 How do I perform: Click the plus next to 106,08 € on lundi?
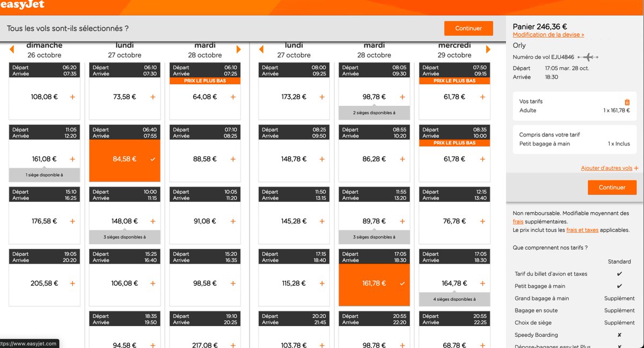click(153, 284)
